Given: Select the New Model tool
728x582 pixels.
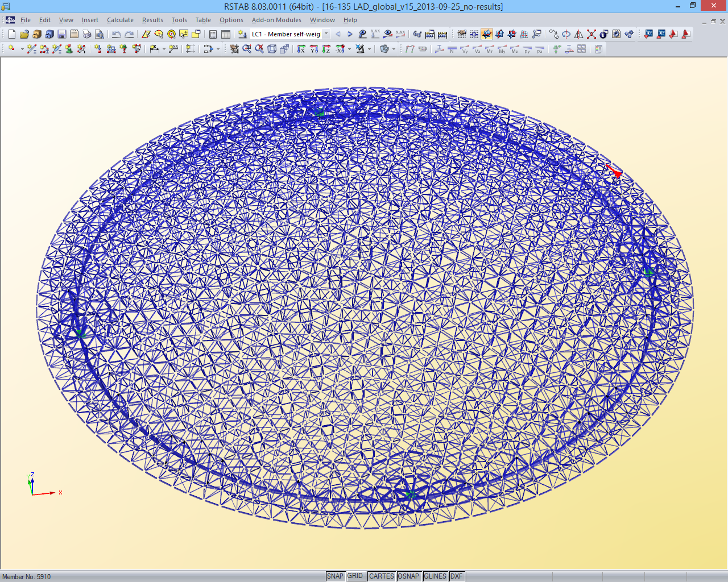Looking at the screenshot, I should pos(11,34).
